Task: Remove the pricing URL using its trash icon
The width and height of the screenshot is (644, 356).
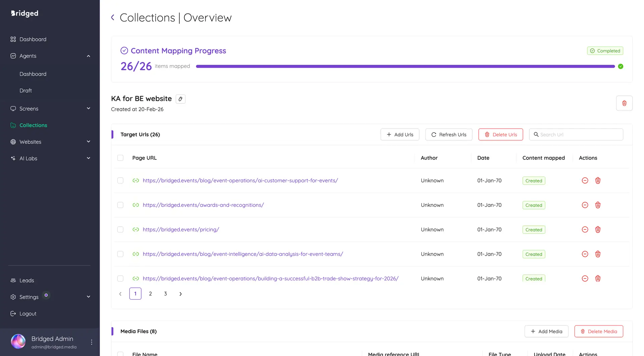Action: pos(598,229)
